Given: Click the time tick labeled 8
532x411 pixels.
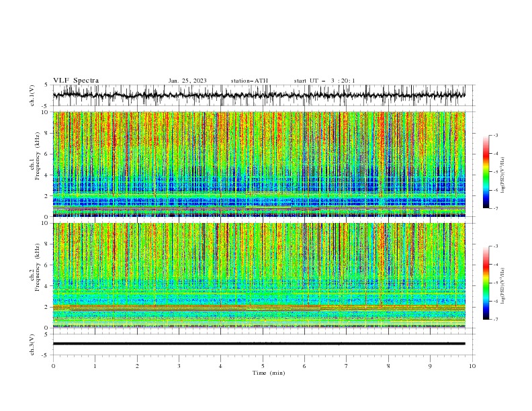Looking at the screenshot, I should click(x=388, y=366).
